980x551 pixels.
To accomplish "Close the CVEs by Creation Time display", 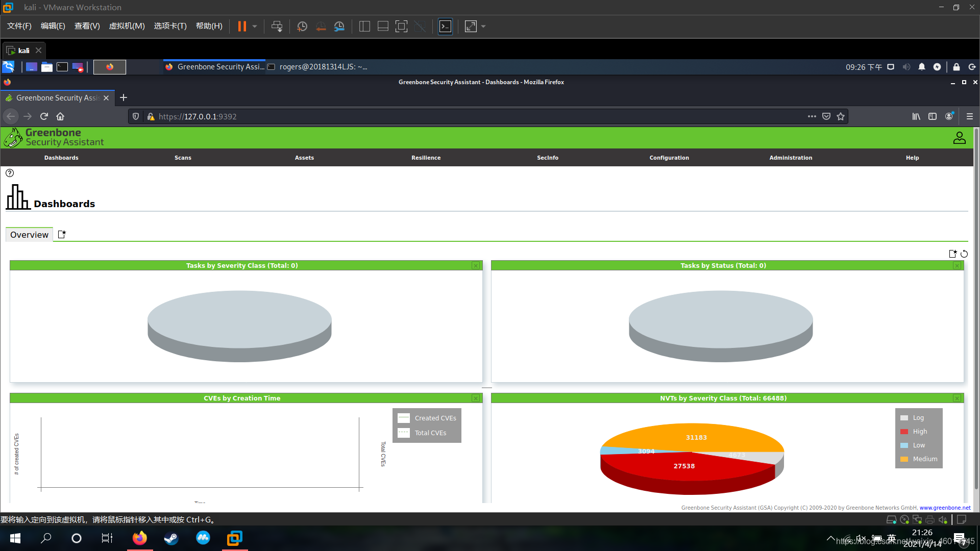I will tap(476, 398).
